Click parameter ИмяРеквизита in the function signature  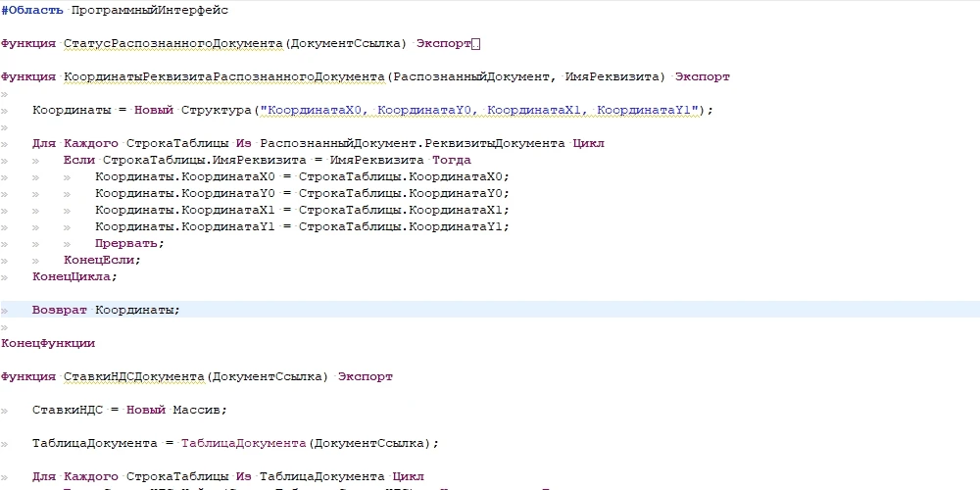[x=612, y=76]
